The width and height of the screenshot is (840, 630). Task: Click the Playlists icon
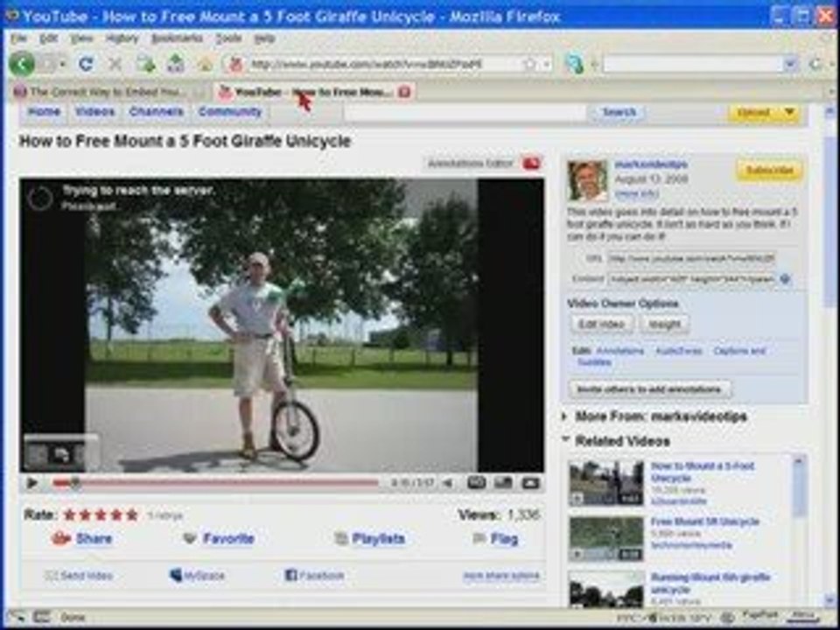(340, 538)
